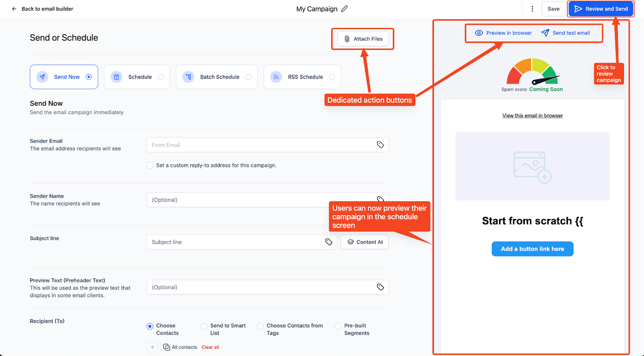Click Send test email link

coord(565,33)
